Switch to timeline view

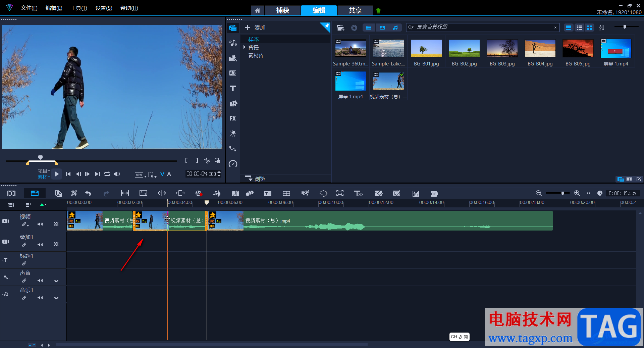click(x=35, y=193)
